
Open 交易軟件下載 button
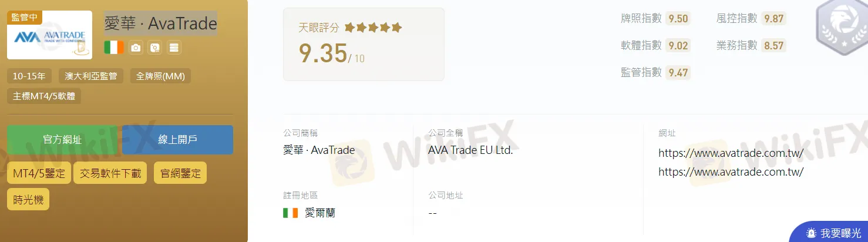coord(110,173)
